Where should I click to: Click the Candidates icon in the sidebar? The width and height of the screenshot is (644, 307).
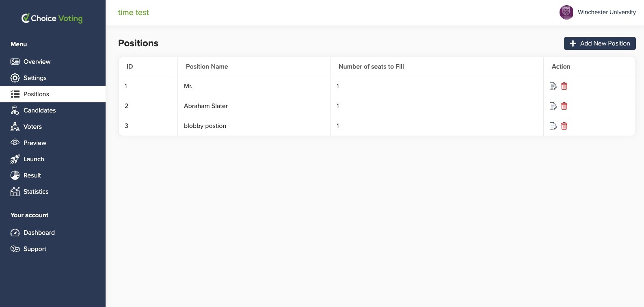15,110
